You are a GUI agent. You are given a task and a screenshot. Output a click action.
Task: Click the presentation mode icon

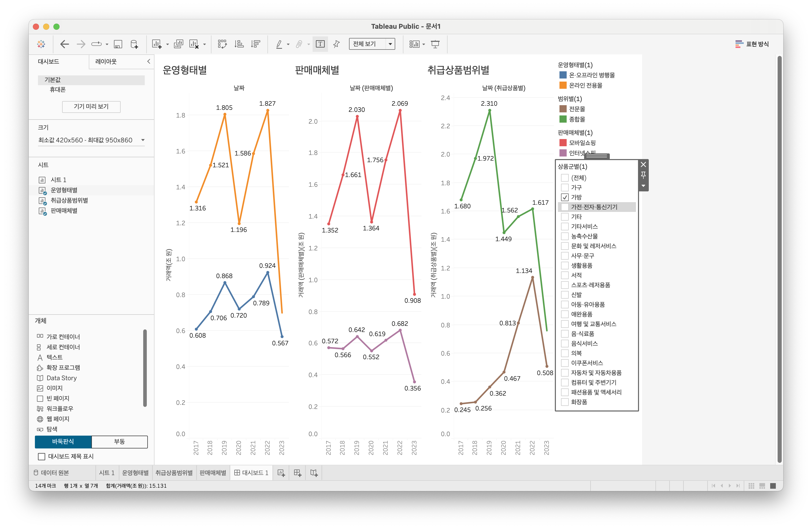click(435, 44)
